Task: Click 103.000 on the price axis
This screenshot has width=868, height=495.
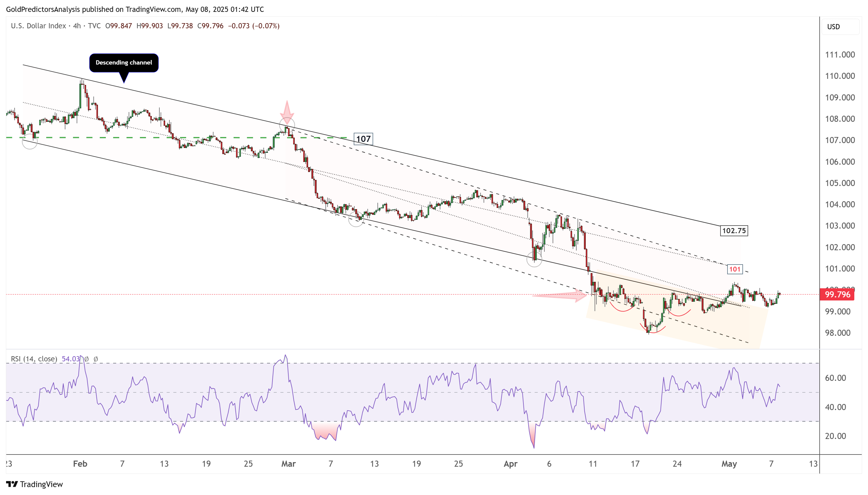Action: point(840,226)
